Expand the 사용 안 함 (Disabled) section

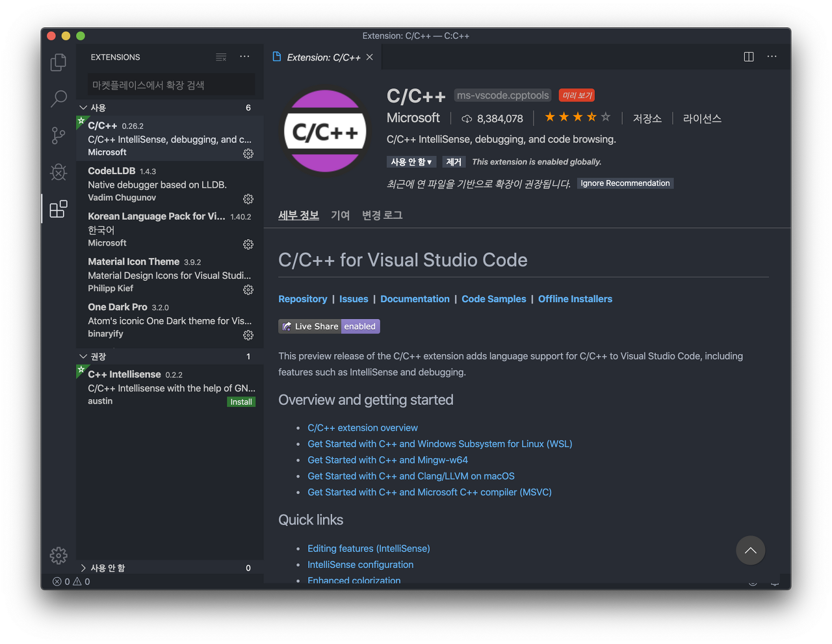pos(170,568)
